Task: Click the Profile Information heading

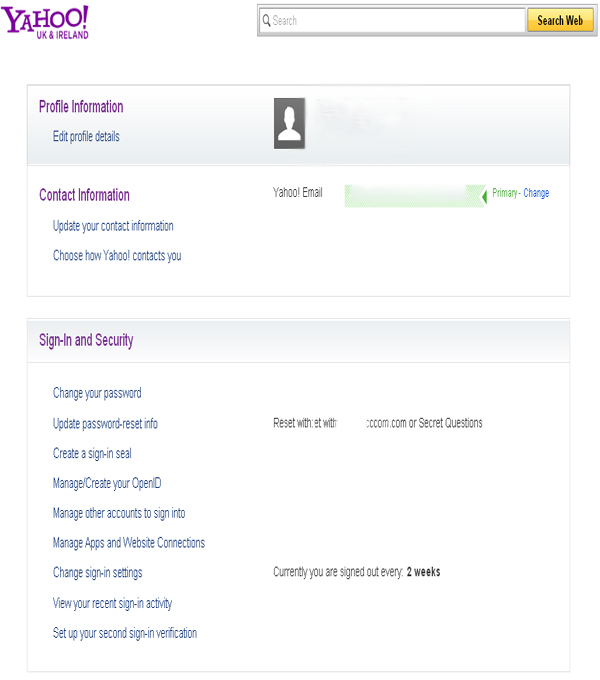Action: pos(81,107)
